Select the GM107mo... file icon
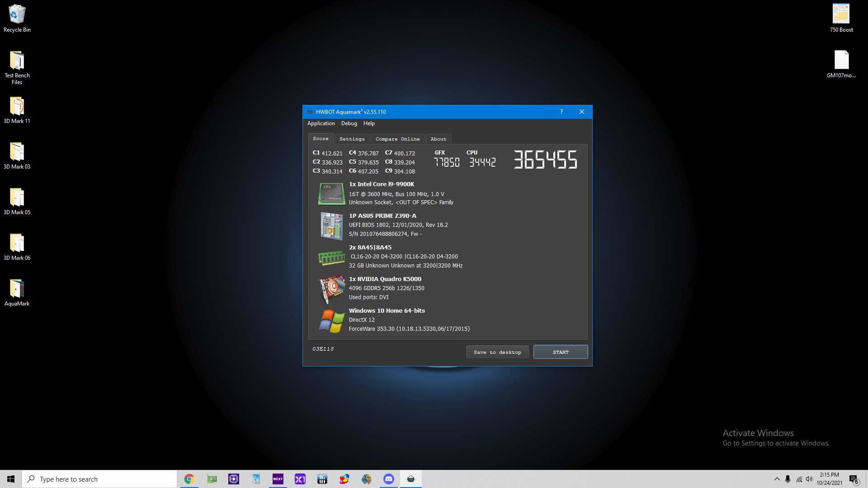The width and height of the screenshot is (868, 488). (x=841, y=64)
